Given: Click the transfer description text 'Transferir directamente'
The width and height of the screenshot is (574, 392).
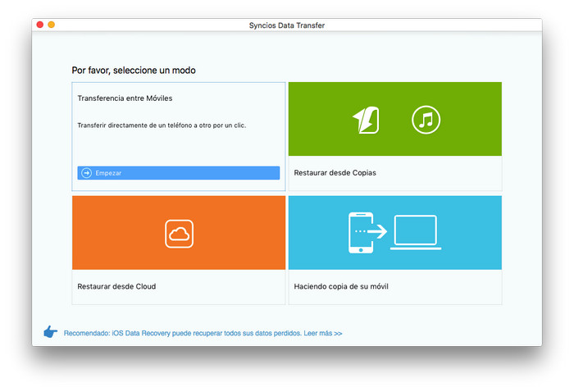Looking at the screenshot, I should pyautogui.click(x=162, y=125).
